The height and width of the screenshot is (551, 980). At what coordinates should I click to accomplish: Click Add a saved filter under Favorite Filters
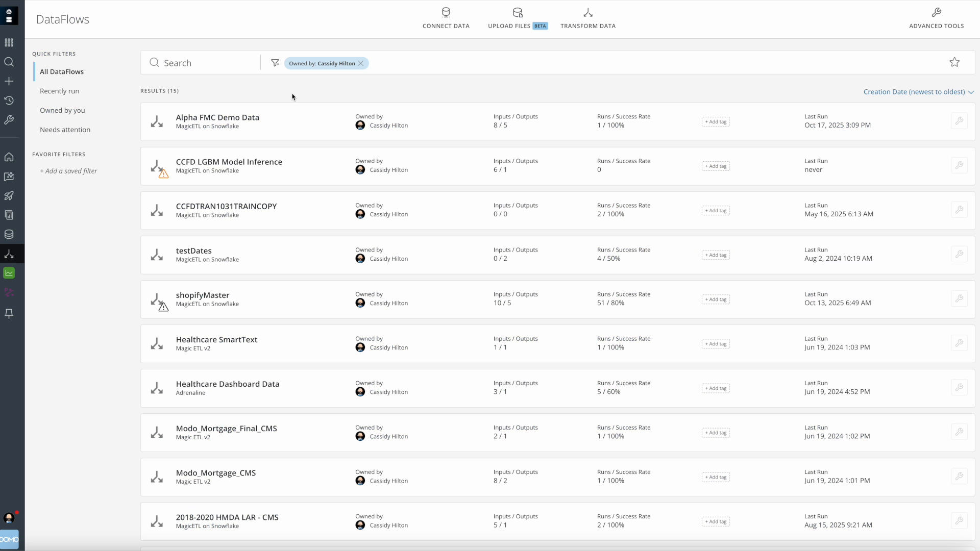click(x=69, y=171)
